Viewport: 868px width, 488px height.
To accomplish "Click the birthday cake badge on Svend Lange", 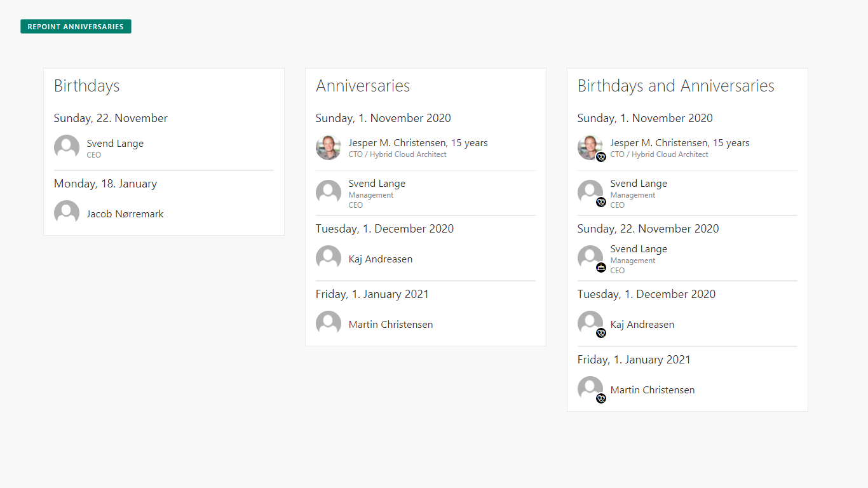I will click(x=601, y=268).
